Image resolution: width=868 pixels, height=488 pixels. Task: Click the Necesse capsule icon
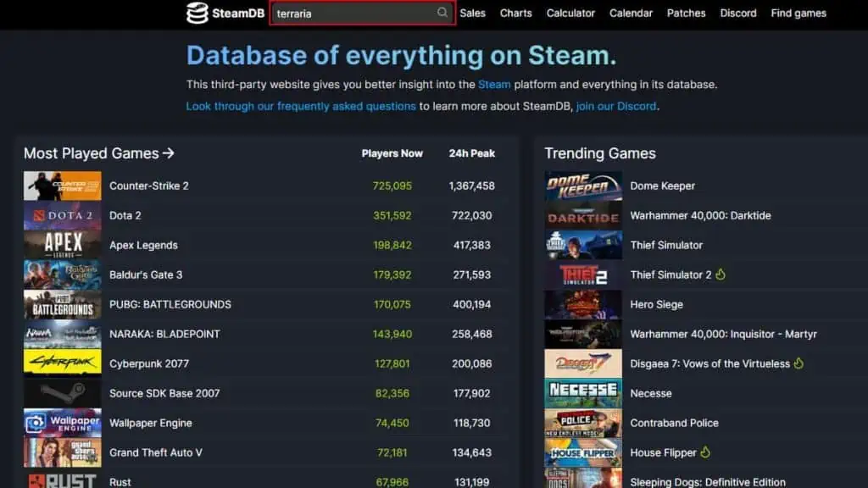[582, 393]
